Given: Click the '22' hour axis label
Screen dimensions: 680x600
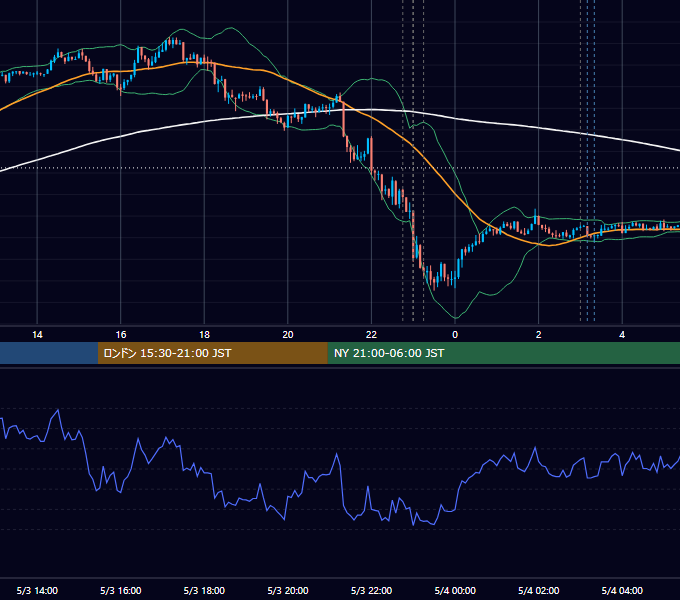Looking at the screenshot, I should click(x=371, y=335).
